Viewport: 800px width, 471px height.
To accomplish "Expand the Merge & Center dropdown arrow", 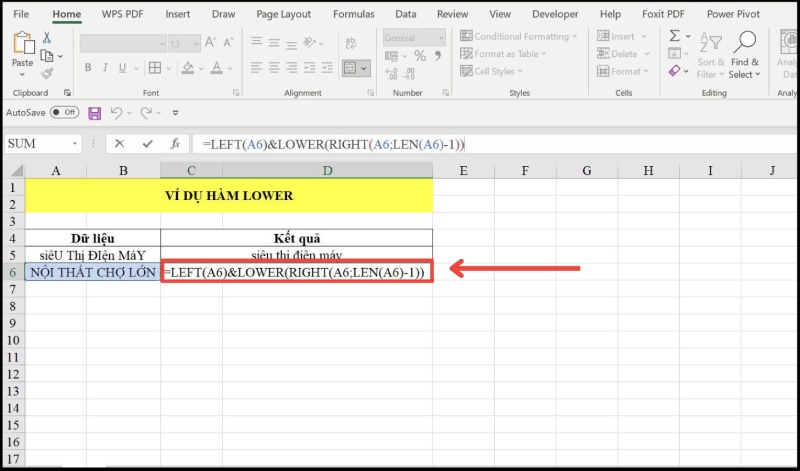I will [x=365, y=68].
